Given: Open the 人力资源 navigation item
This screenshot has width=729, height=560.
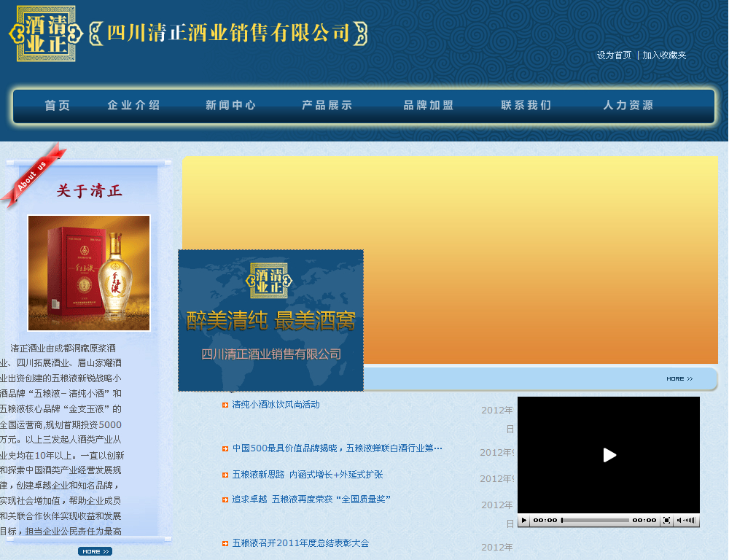Looking at the screenshot, I should click(628, 105).
